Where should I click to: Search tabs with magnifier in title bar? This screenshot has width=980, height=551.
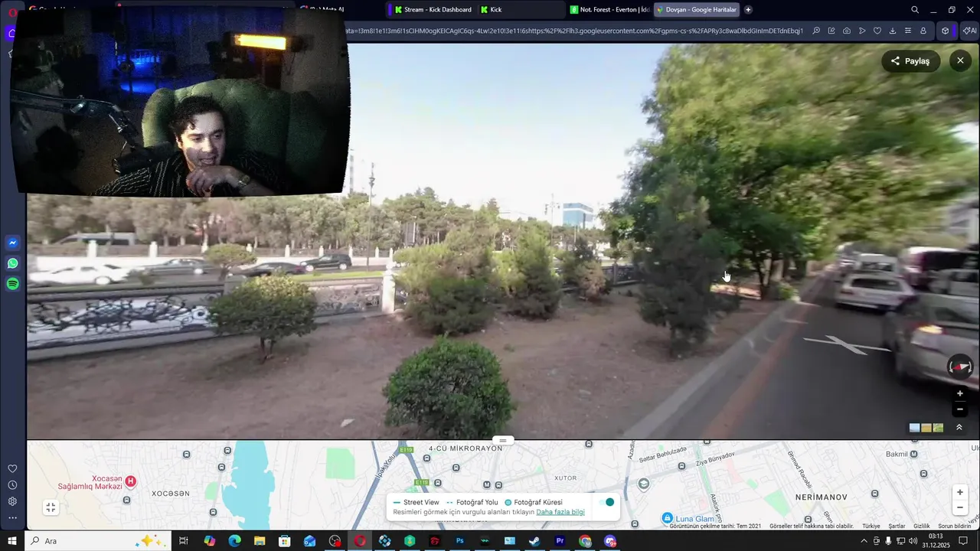[915, 10]
